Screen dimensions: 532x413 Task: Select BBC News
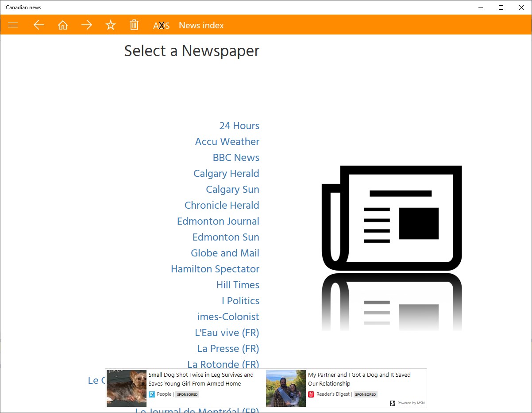236,158
